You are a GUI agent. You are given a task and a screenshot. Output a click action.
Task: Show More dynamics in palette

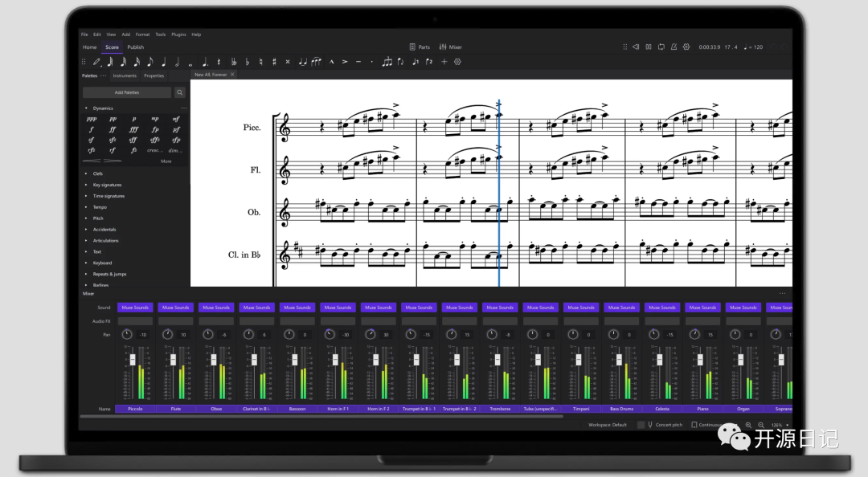click(x=166, y=161)
